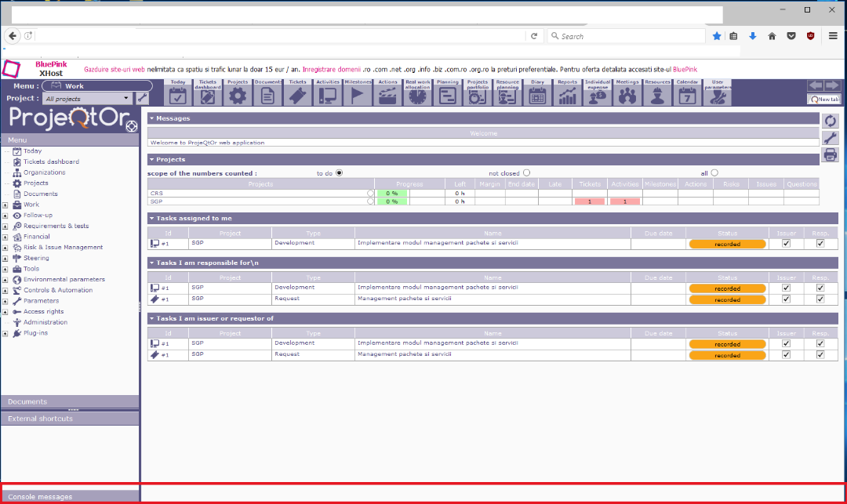Expand the Financial tree node

tap(5, 237)
